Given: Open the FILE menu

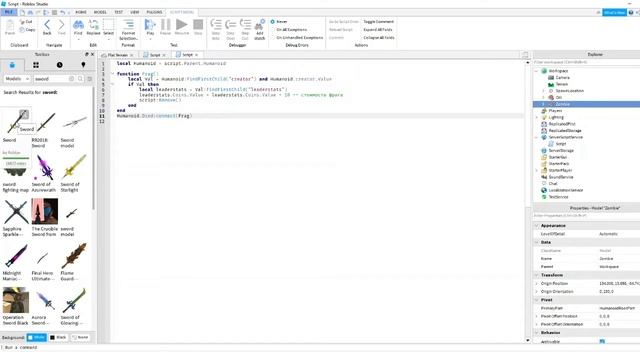Looking at the screenshot, I should (9, 12).
